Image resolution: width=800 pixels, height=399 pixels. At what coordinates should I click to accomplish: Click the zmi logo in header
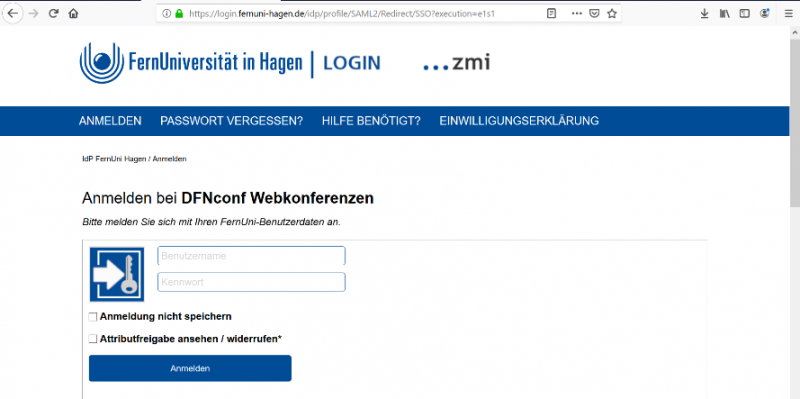[x=456, y=63]
